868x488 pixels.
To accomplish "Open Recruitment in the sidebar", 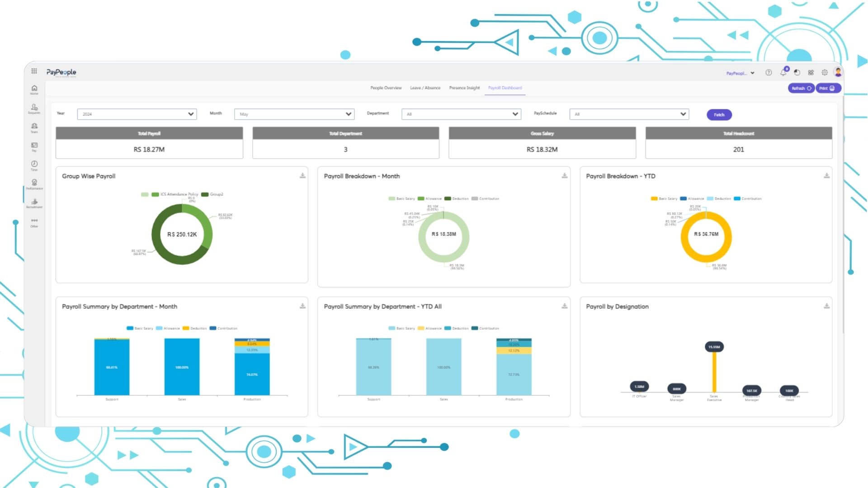I will coord(34,203).
